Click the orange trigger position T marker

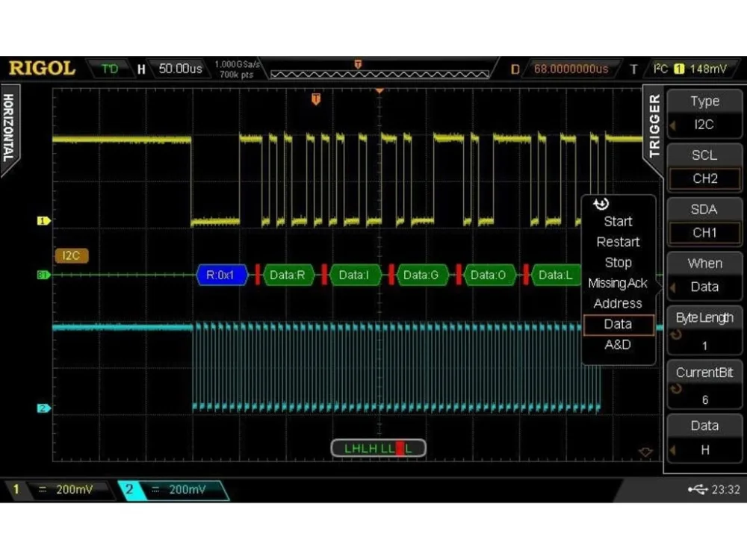316,99
